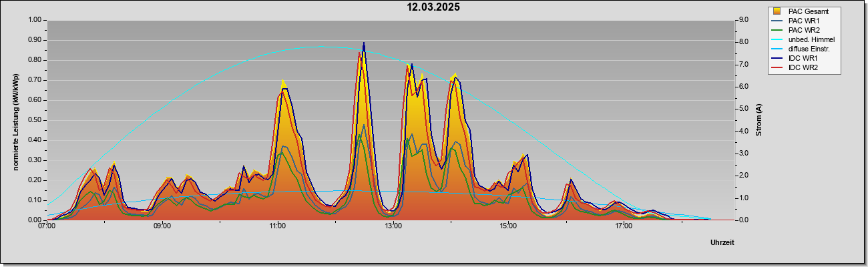
Task: Select the IDC WR1 legend entry
Action: (x=803, y=58)
